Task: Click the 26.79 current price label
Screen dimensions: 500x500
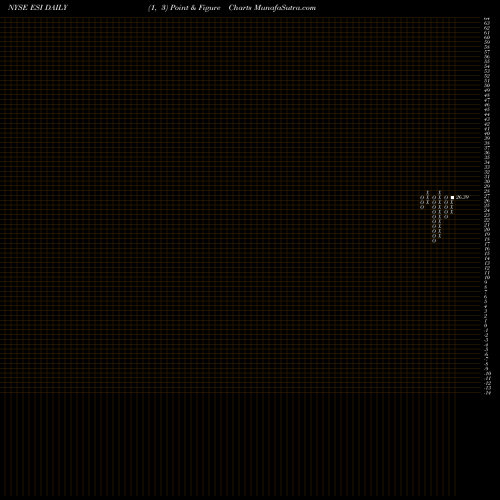Action: 462,197
